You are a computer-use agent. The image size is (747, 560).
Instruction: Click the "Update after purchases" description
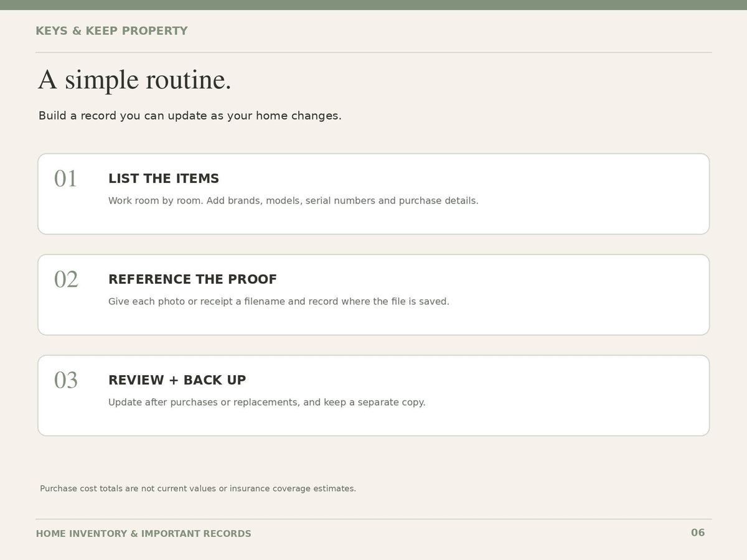[267, 403]
